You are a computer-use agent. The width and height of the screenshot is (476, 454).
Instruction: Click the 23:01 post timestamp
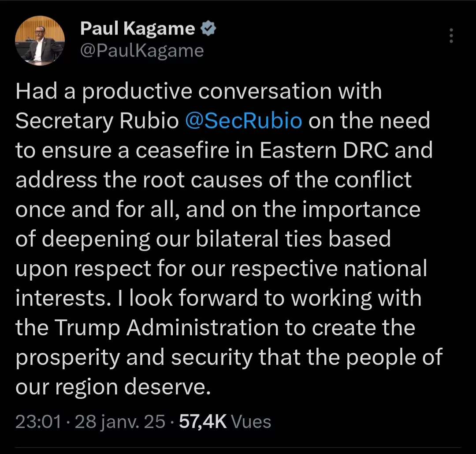coord(38,422)
